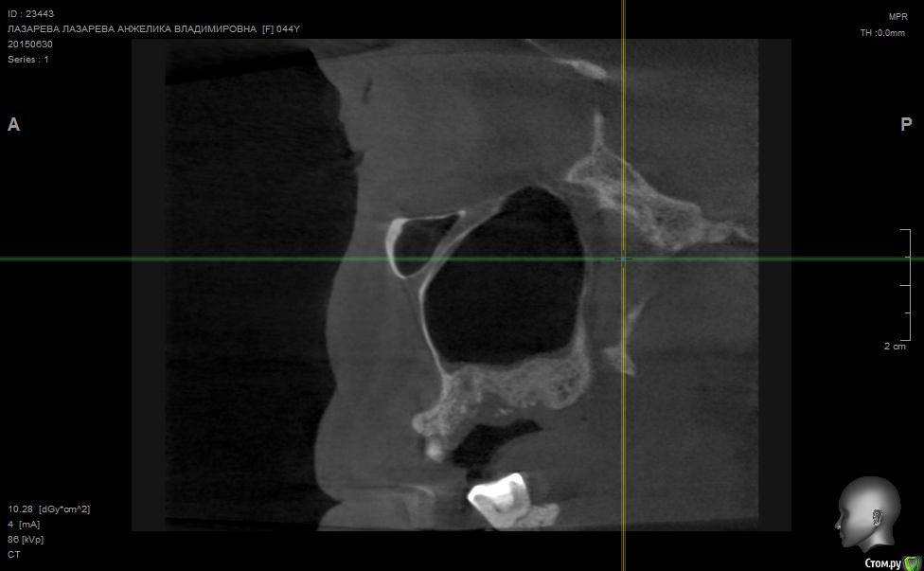Click the CT modality label

14,555
